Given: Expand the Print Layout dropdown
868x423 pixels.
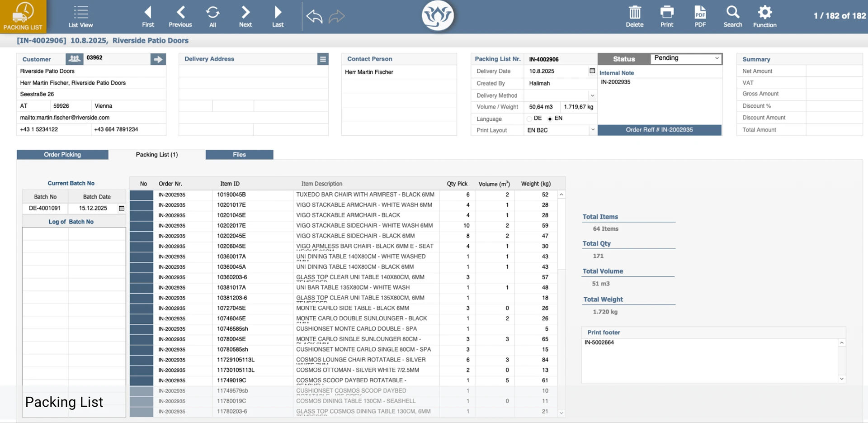Looking at the screenshot, I should tap(592, 130).
